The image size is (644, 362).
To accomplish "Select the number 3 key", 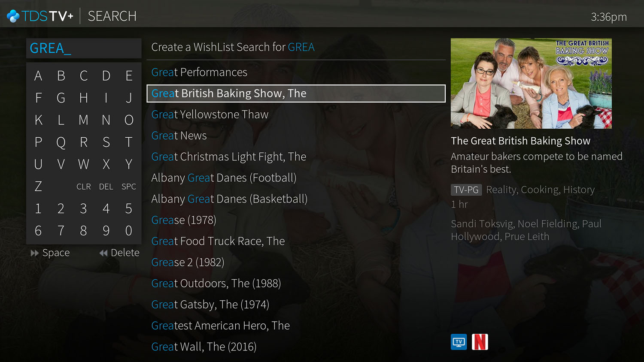I will (84, 209).
